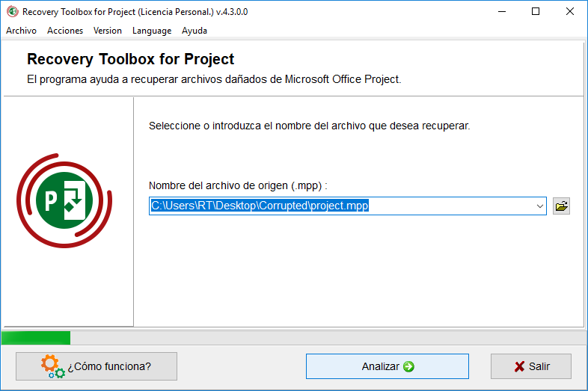Open the Acciones menu
588x391 pixels.
65,31
